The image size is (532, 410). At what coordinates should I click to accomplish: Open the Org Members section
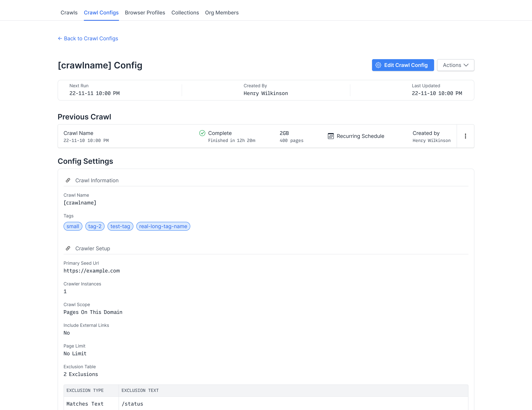pos(222,12)
